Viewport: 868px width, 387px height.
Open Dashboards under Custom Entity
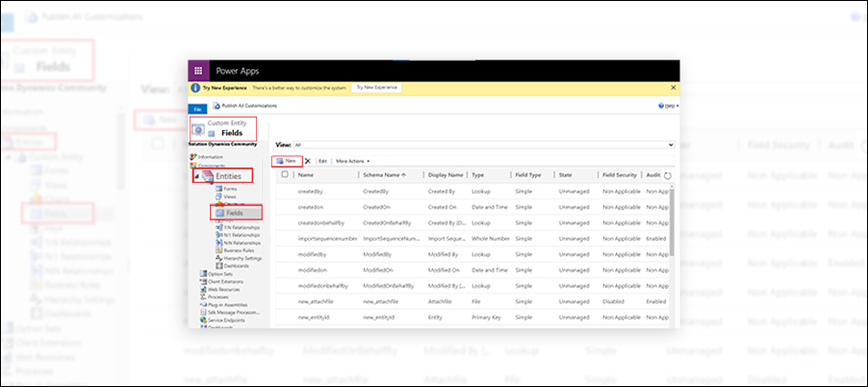233,266
